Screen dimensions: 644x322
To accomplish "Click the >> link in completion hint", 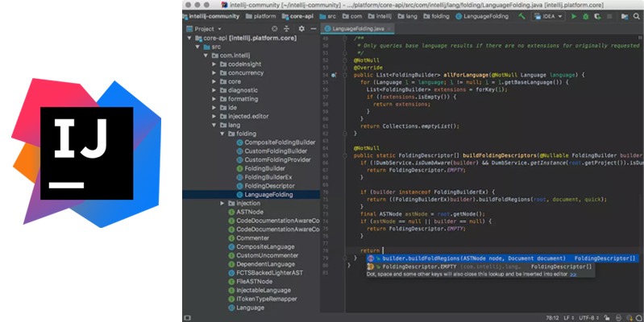I will [x=573, y=274].
